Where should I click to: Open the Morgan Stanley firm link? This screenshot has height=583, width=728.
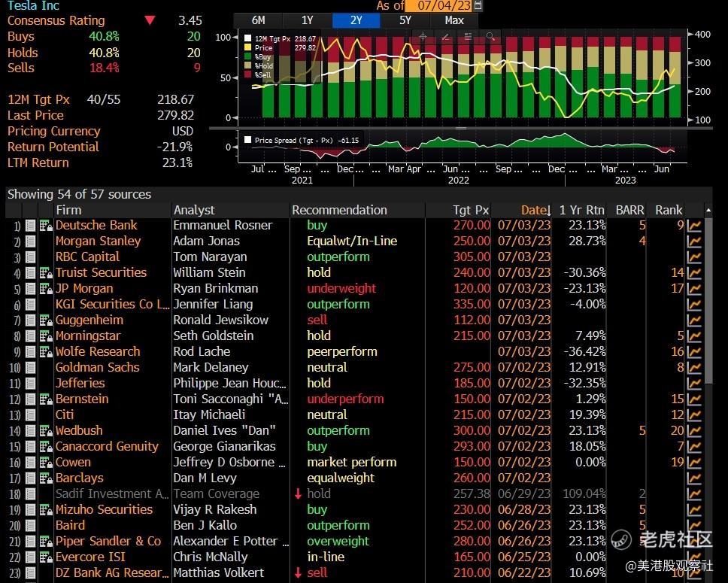tap(98, 241)
